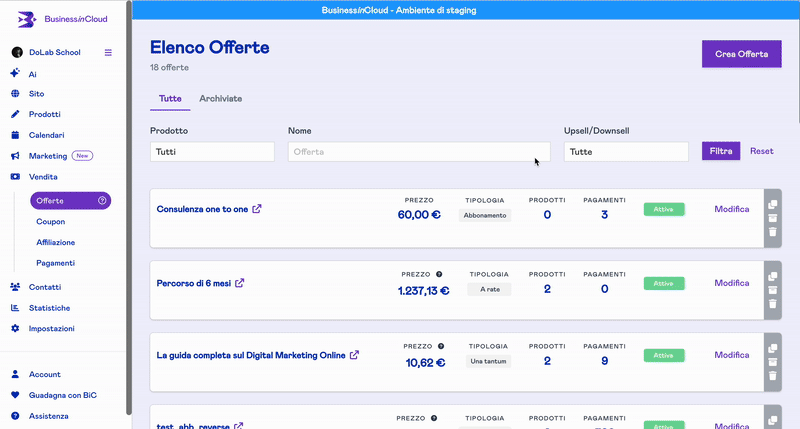Duplicate the Consulenza one to one offer
Image resolution: width=800 pixels, height=429 pixels.
772,205
